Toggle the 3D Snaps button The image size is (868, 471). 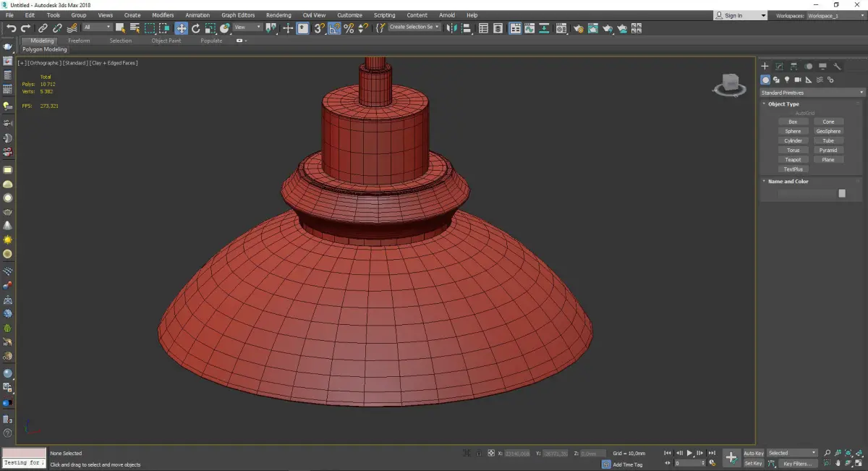[319, 28]
